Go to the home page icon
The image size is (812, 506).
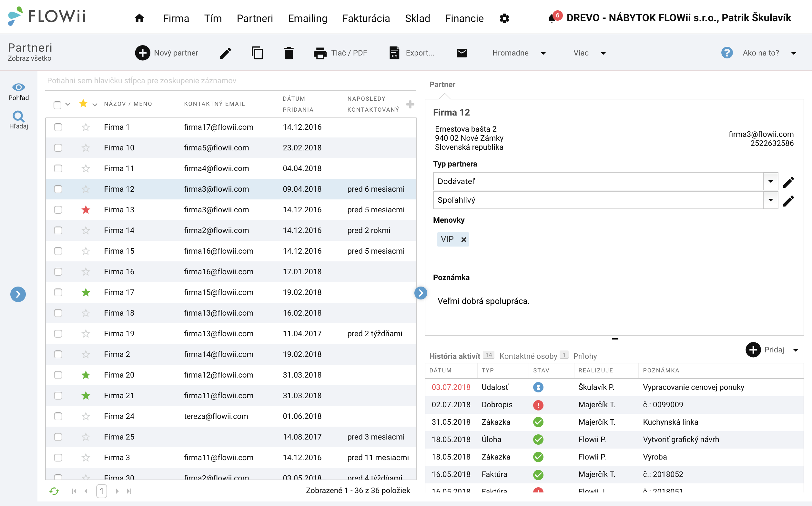(139, 18)
